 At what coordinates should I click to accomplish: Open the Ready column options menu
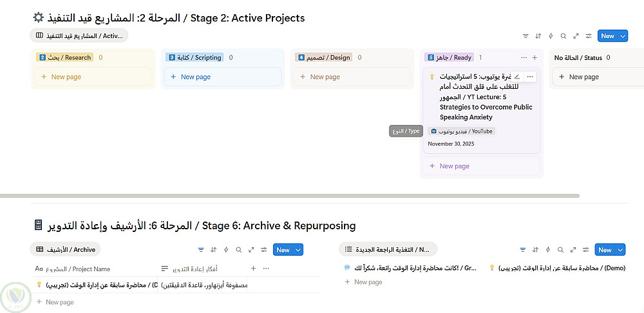pyautogui.click(x=524, y=57)
